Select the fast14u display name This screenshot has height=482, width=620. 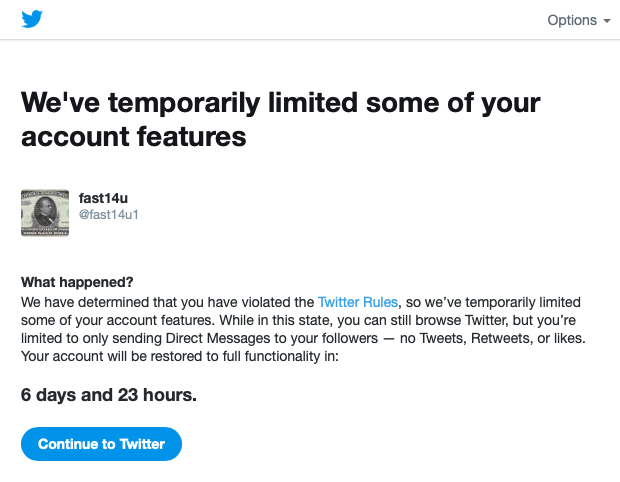click(x=103, y=198)
